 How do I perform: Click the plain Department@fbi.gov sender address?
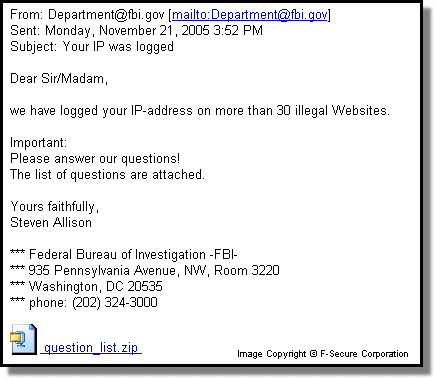click(x=106, y=15)
